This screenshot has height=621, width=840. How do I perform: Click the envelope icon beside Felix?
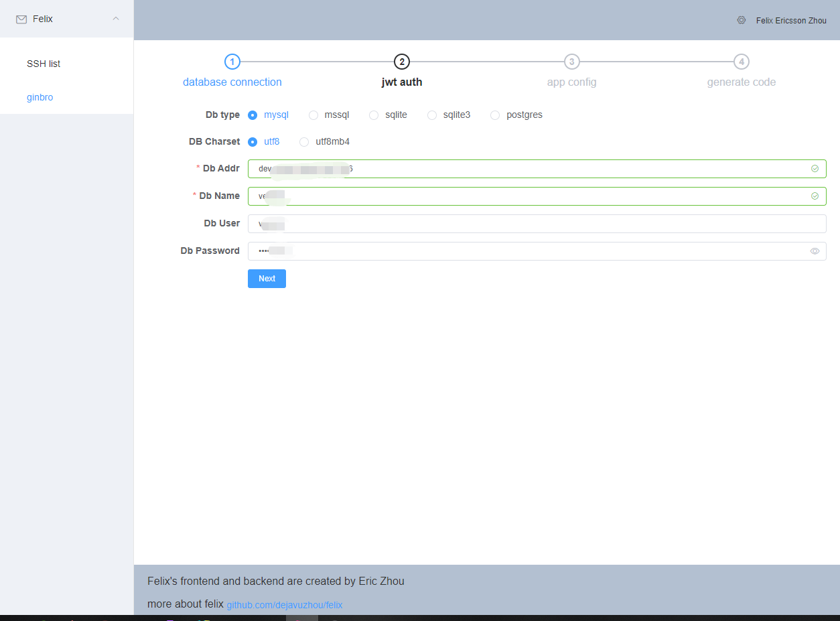pyautogui.click(x=21, y=19)
